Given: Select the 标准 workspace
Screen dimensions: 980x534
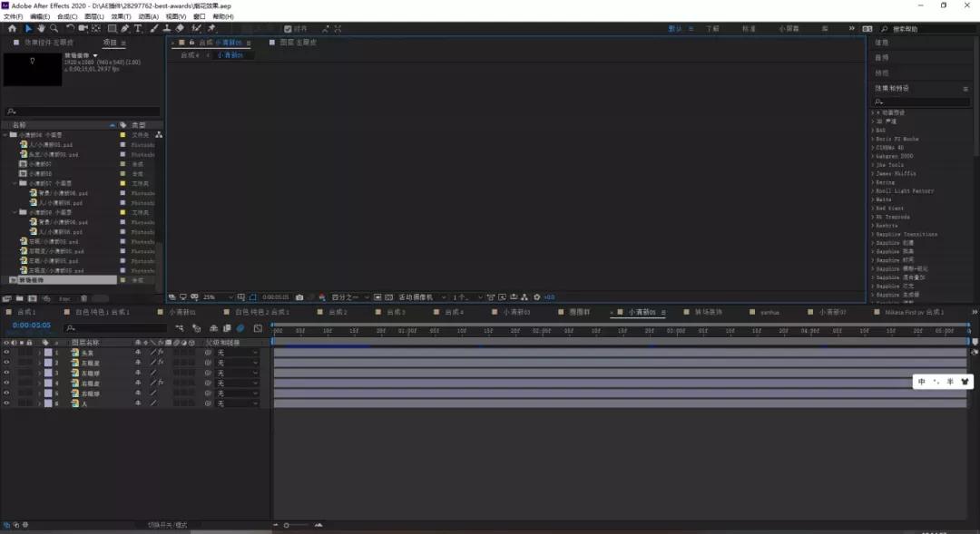Looking at the screenshot, I should click(x=749, y=29).
